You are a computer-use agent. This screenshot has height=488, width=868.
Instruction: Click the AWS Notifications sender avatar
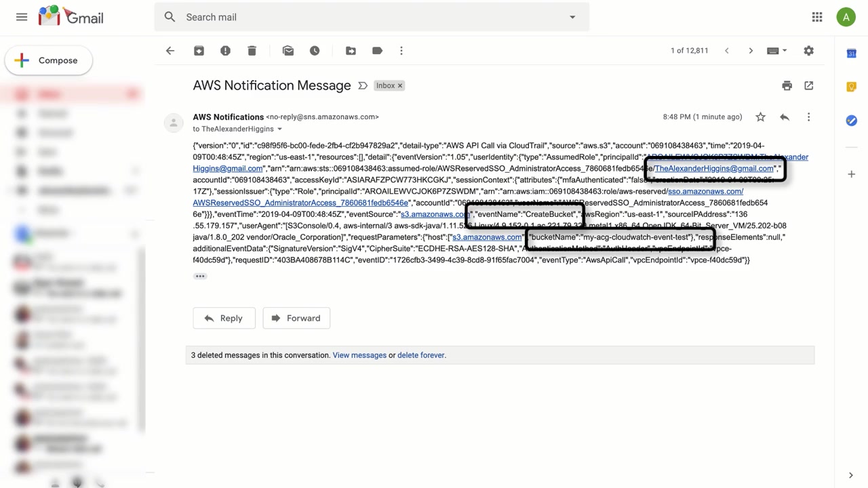[174, 123]
